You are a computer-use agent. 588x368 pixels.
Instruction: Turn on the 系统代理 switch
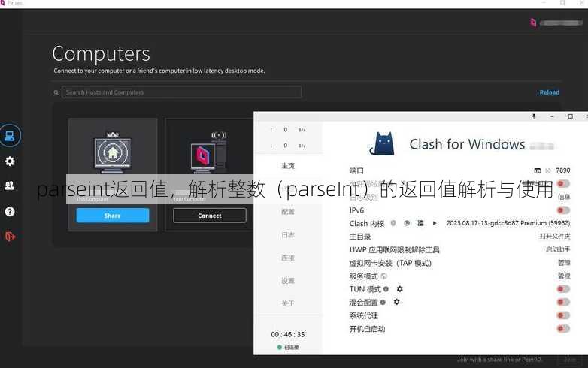tap(563, 315)
